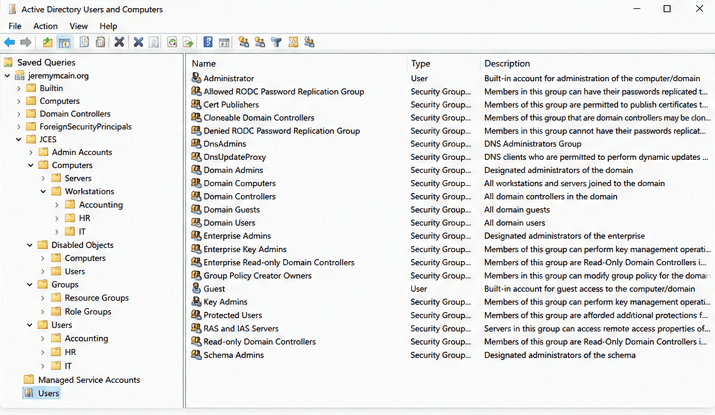Collapse the Groups OU
The image size is (715, 415).
click(30, 285)
